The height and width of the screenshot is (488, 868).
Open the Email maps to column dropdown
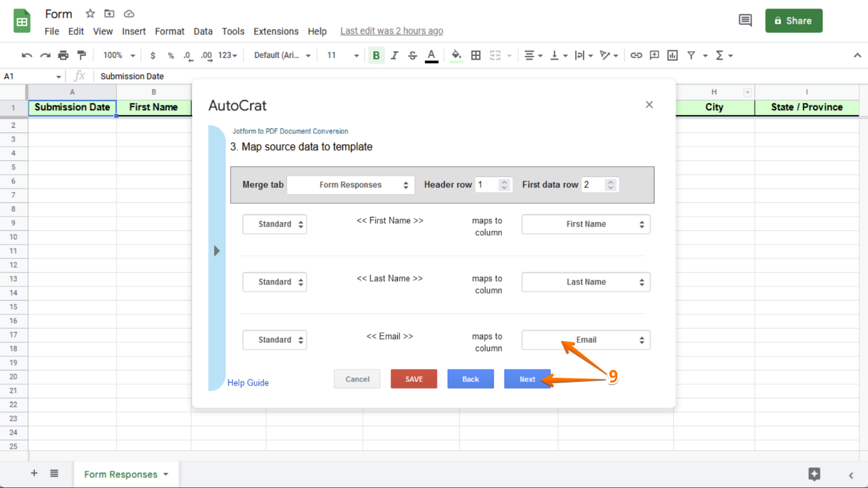coord(585,340)
